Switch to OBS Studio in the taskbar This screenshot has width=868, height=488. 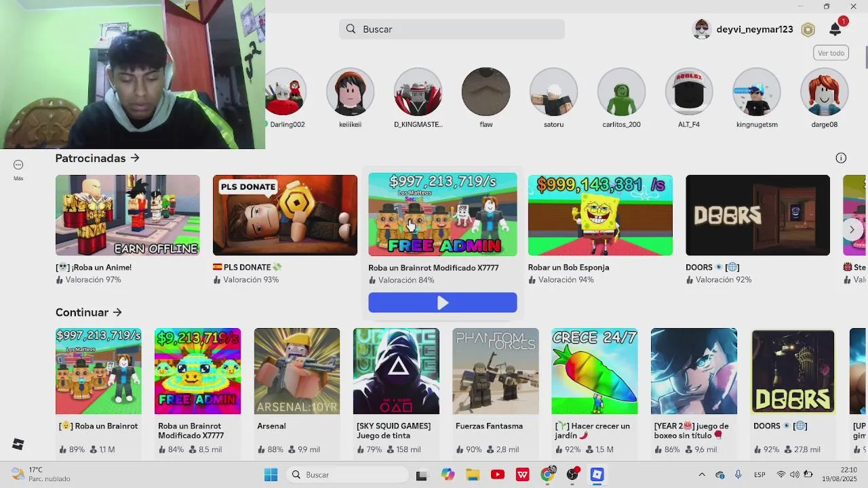(x=572, y=474)
